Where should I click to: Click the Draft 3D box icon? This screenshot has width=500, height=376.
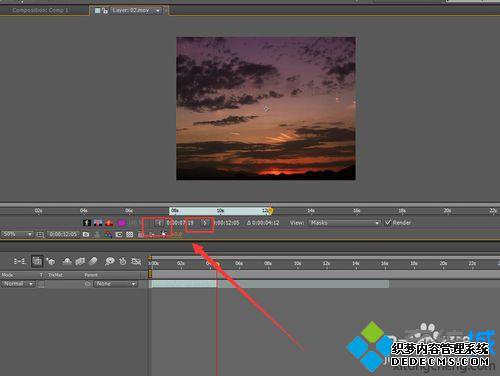[x=51, y=261]
